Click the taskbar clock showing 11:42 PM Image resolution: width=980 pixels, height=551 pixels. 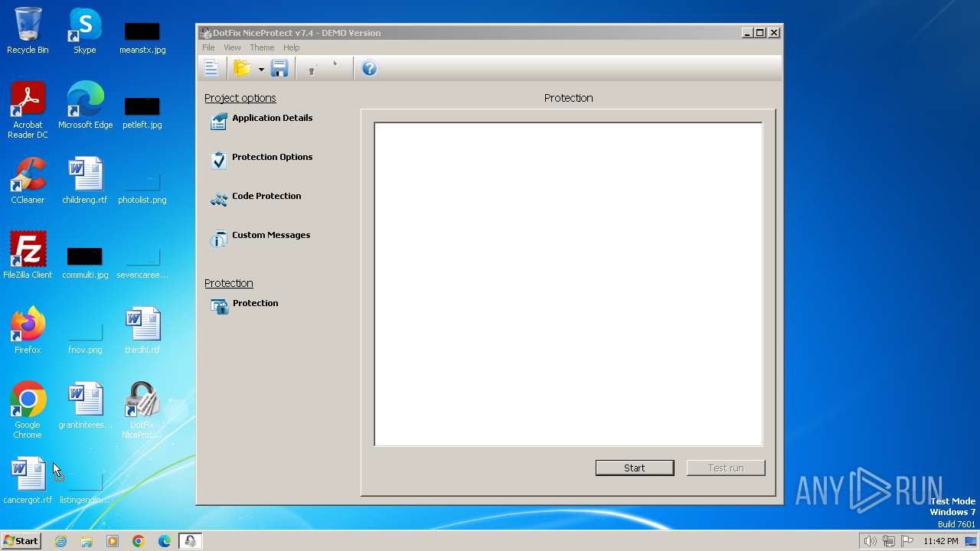pos(940,541)
